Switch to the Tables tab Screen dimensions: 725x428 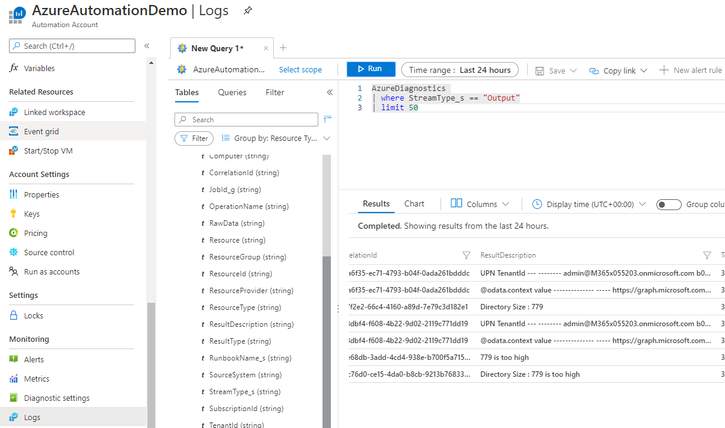pos(187,92)
